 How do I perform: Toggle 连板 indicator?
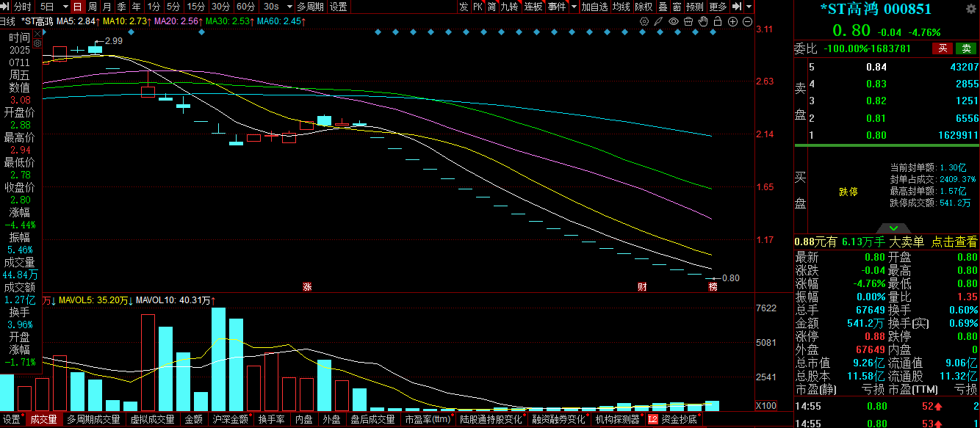533,7
